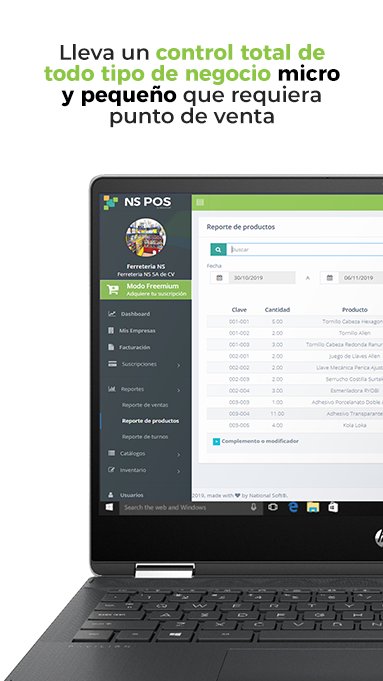Open Reporte de ventas
Image resolution: width=383 pixels, height=681 pixels.
145,405
